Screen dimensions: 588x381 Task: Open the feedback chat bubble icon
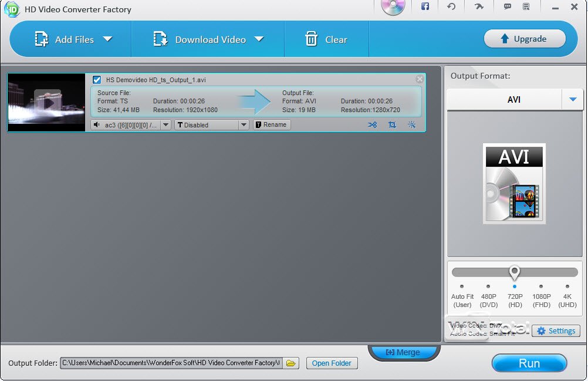click(508, 6)
